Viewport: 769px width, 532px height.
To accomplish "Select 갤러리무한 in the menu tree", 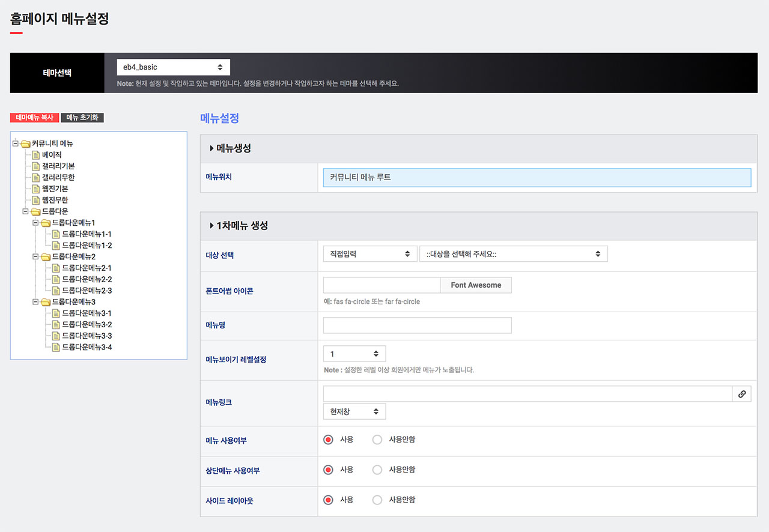I will pos(58,178).
